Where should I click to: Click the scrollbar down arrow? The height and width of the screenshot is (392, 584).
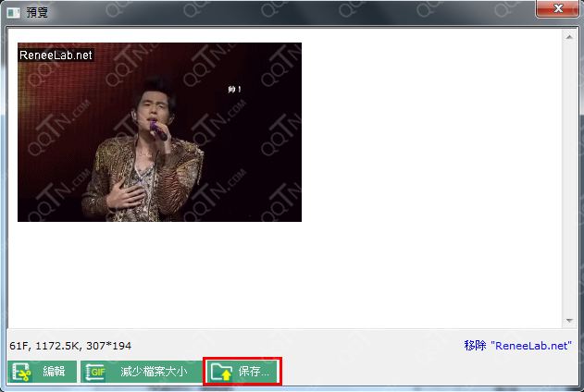(570, 320)
